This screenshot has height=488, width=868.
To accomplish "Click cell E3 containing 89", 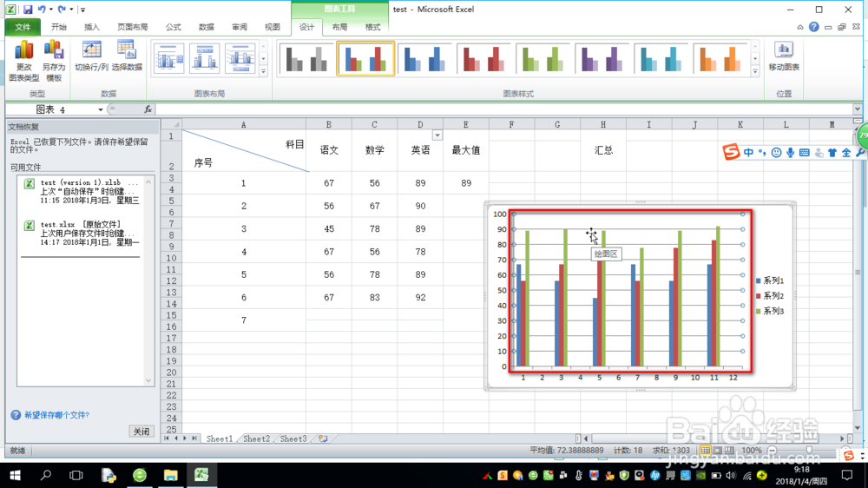I will tap(466, 183).
